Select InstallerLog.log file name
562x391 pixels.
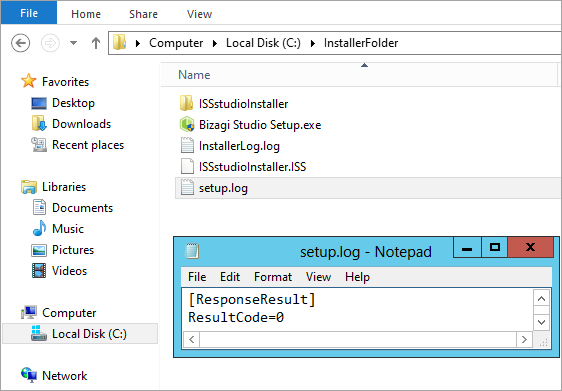tap(239, 146)
